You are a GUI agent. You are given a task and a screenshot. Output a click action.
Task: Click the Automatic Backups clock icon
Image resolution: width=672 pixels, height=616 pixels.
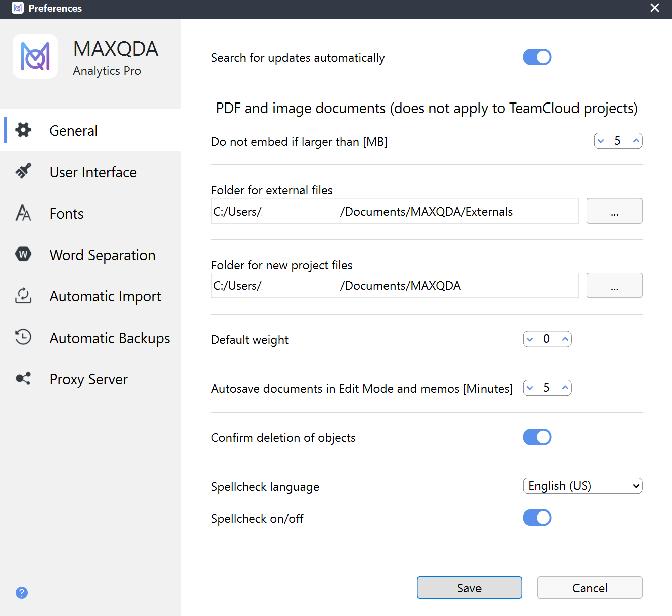tap(23, 337)
